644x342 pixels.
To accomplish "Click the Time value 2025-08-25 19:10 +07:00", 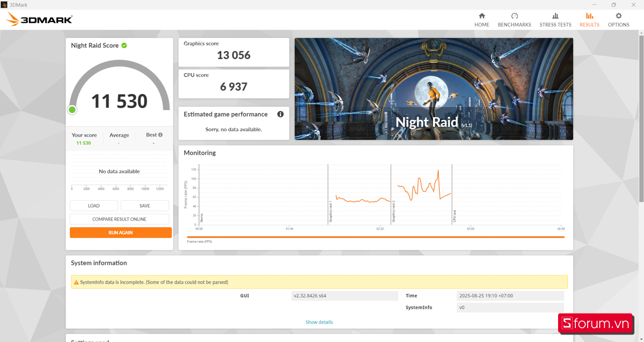I will (x=510, y=296).
